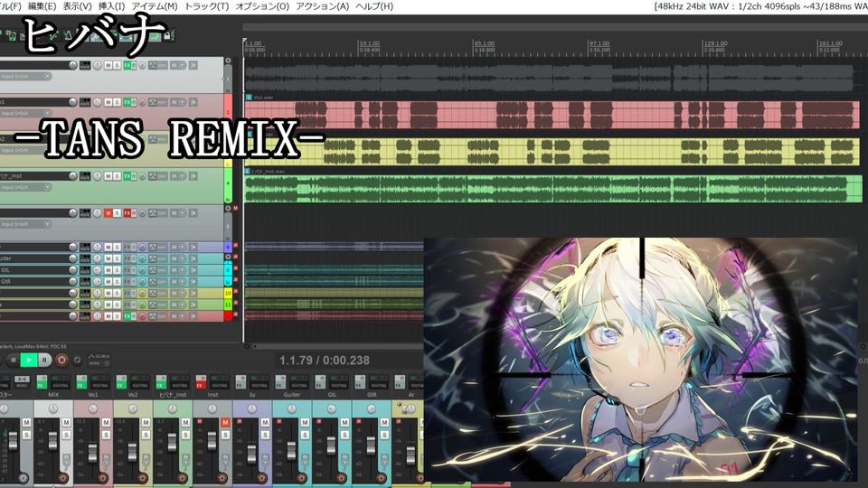The height and width of the screenshot is (488, 868).
Task: Open routing button on track 10
Action: 85,293
